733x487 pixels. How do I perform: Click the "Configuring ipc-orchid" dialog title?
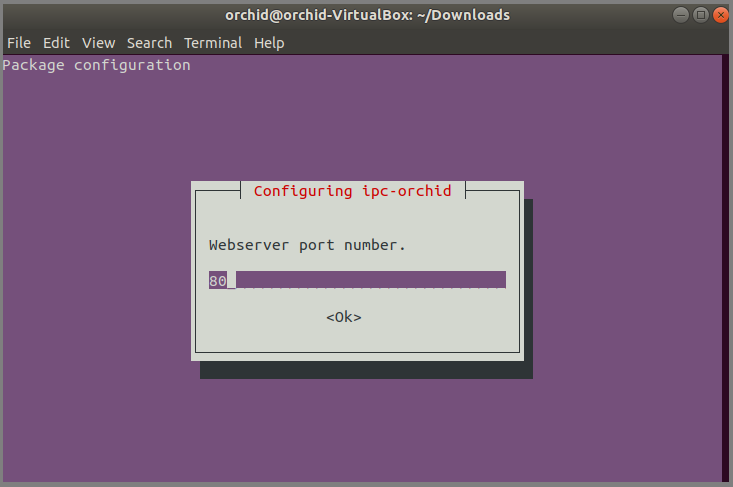pyautogui.click(x=352, y=191)
